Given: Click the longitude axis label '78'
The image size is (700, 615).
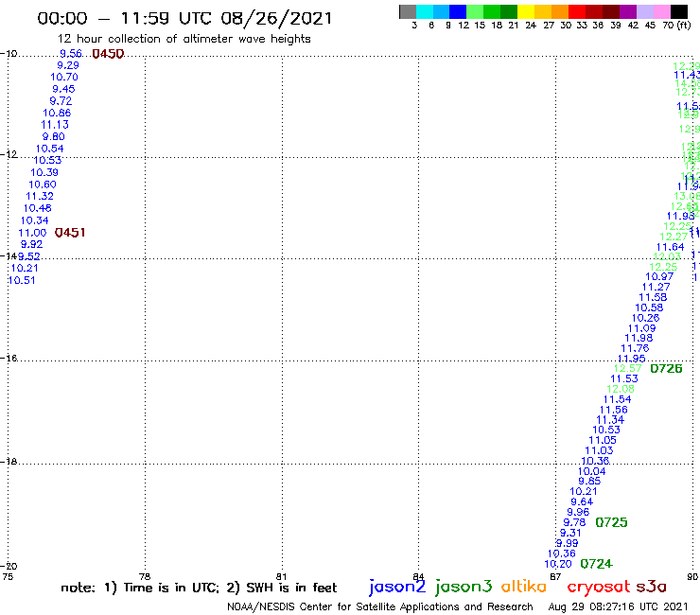Looking at the screenshot, I should click(x=145, y=576).
